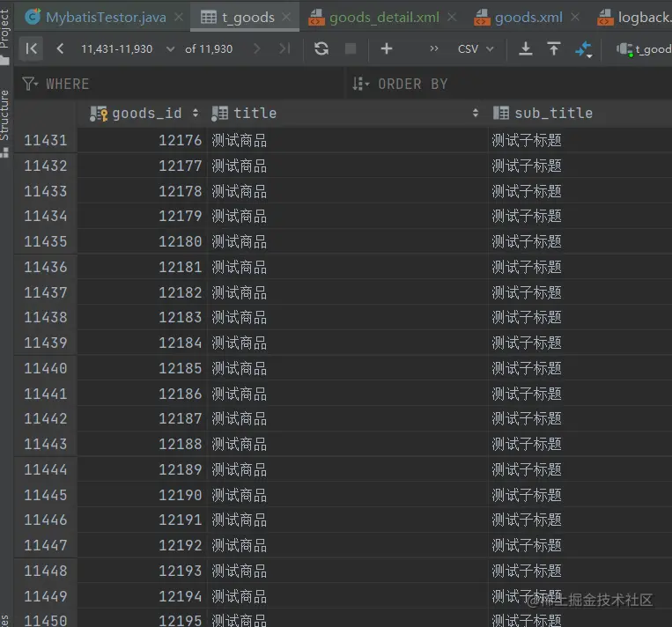The width and height of the screenshot is (672, 627).
Task: Click sub_title cell in row 11447
Action: pyautogui.click(x=580, y=545)
